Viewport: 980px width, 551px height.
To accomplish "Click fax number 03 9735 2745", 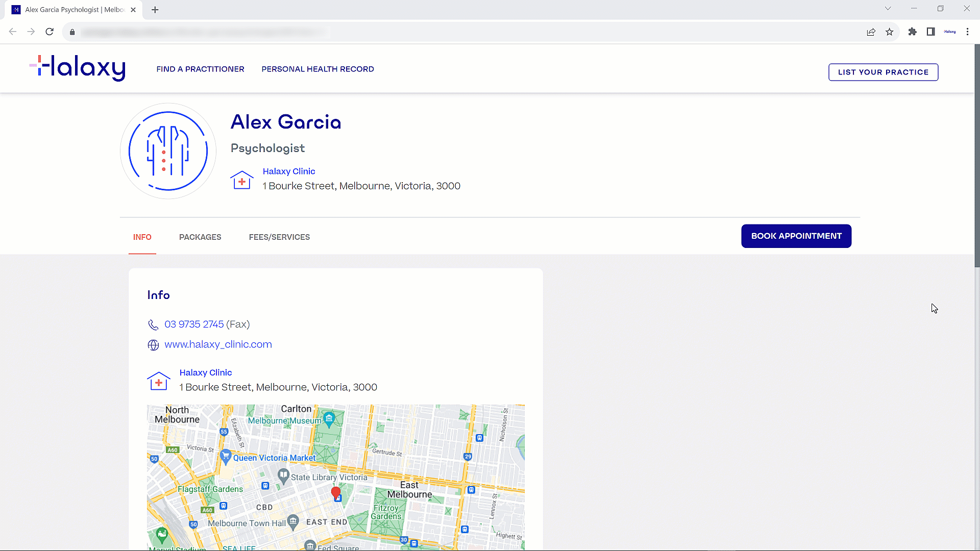I will [194, 324].
